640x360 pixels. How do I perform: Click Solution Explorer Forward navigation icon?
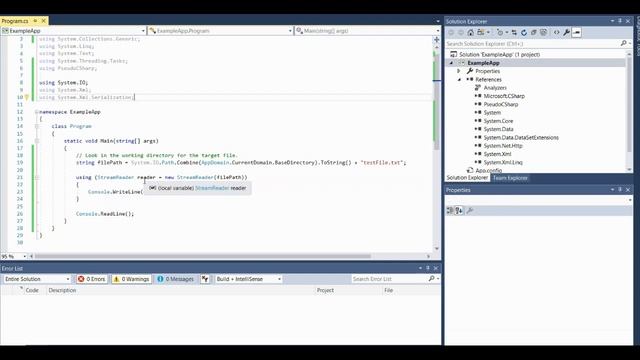pyautogui.click(x=461, y=33)
